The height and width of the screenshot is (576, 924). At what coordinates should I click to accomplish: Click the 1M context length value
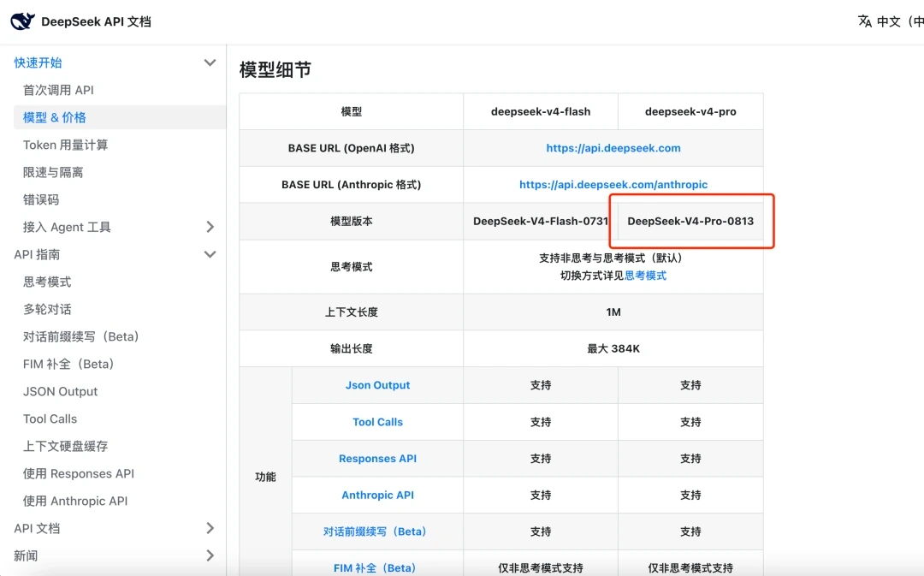pos(613,312)
